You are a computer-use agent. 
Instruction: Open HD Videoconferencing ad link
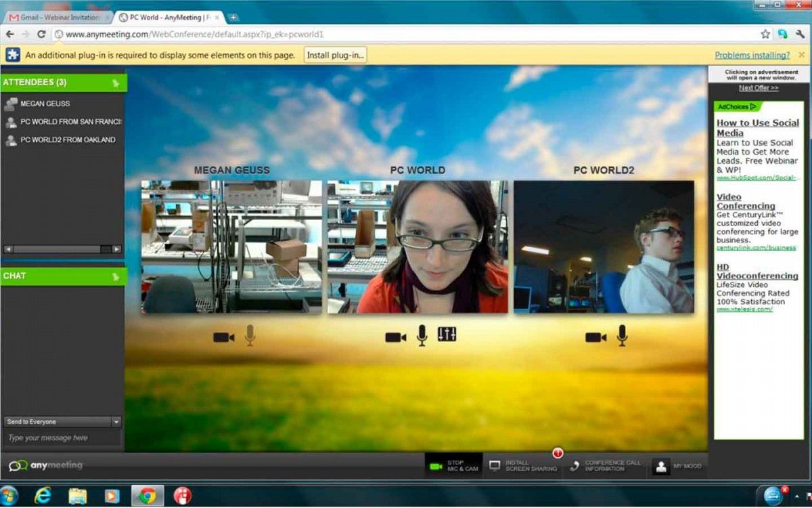click(757, 272)
